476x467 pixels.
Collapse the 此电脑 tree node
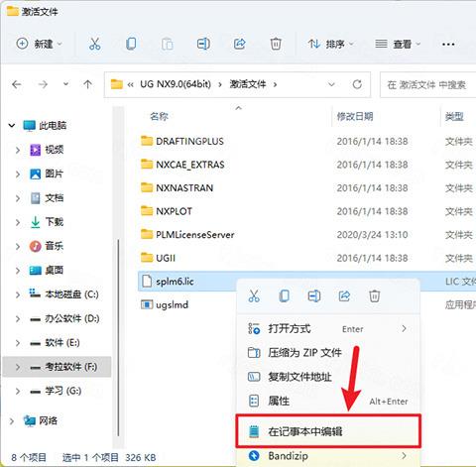tap(12, 125)
